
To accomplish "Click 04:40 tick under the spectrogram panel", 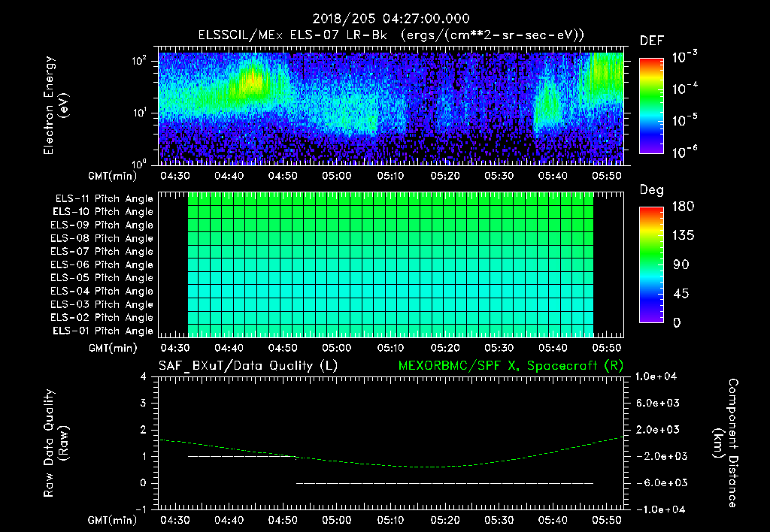I will [229, 176].
